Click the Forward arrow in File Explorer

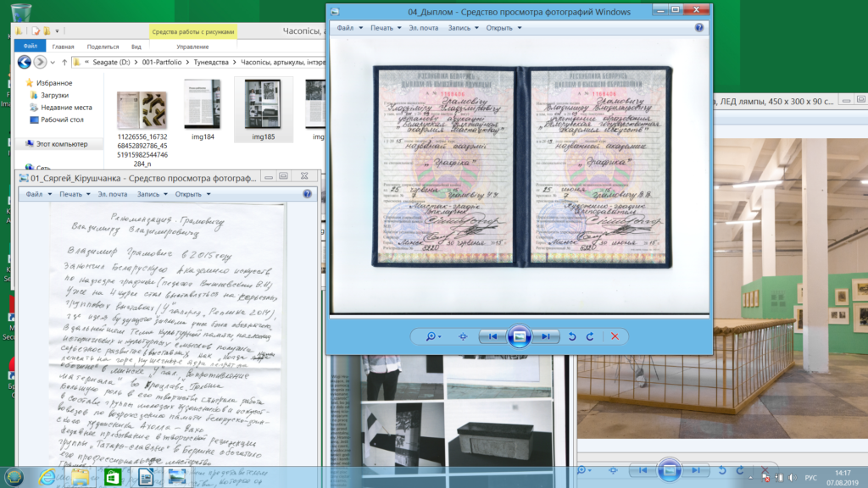point(40,62)
